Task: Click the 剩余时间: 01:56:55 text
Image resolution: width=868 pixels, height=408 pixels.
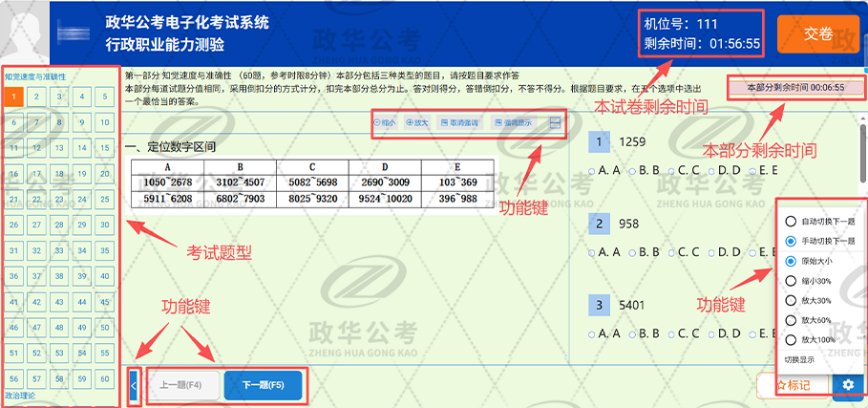Action: click(x=702, y=44)
